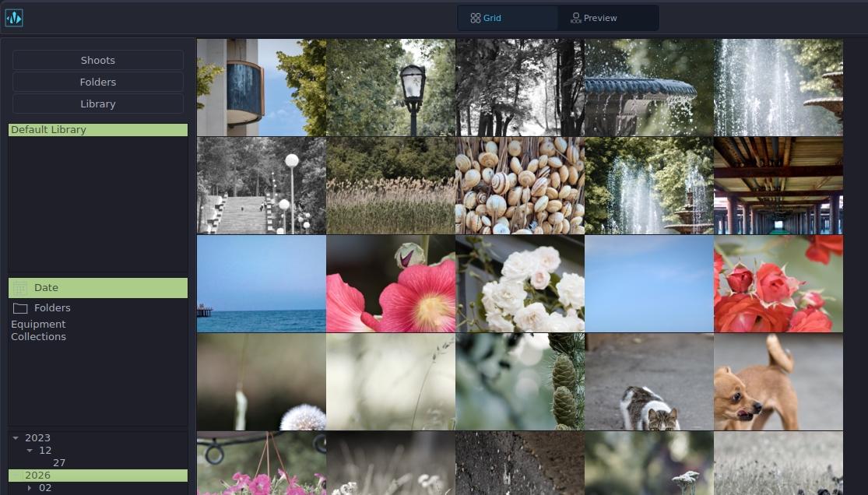Select day 27 in date tree
The width and height of the screenshot is (868, 495).
(59, 463)
